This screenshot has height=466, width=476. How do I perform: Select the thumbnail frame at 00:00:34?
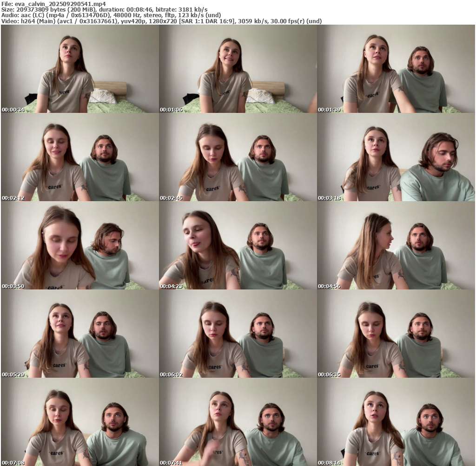[80, 69]
